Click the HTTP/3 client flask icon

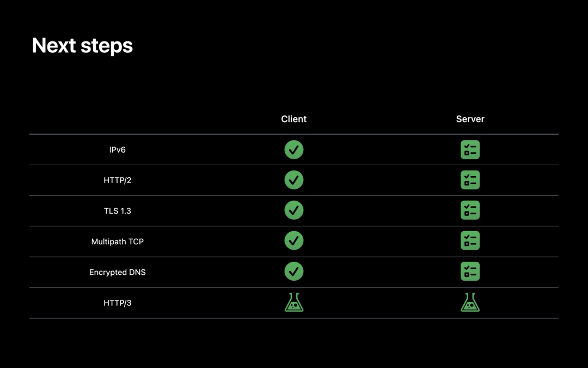click(x=294, y=302)
